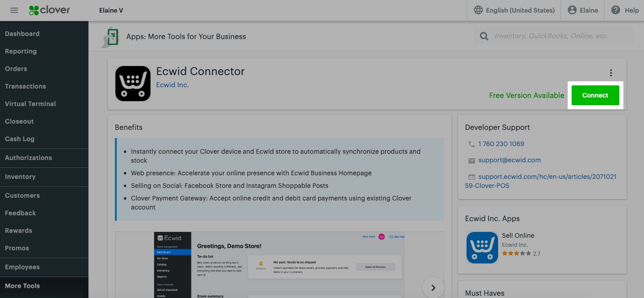Click the Elaine V merchant name
644x298 pixels.
coord(111,10)
